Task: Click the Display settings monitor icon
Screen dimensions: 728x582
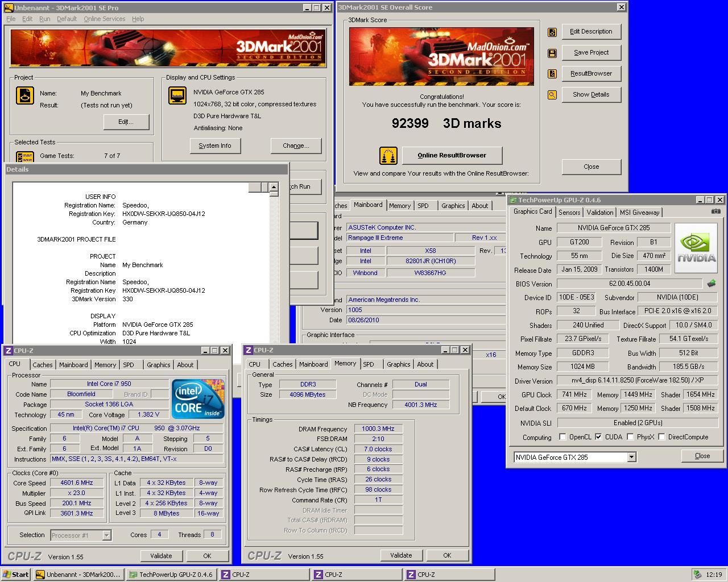Action: tap(177, 95)
